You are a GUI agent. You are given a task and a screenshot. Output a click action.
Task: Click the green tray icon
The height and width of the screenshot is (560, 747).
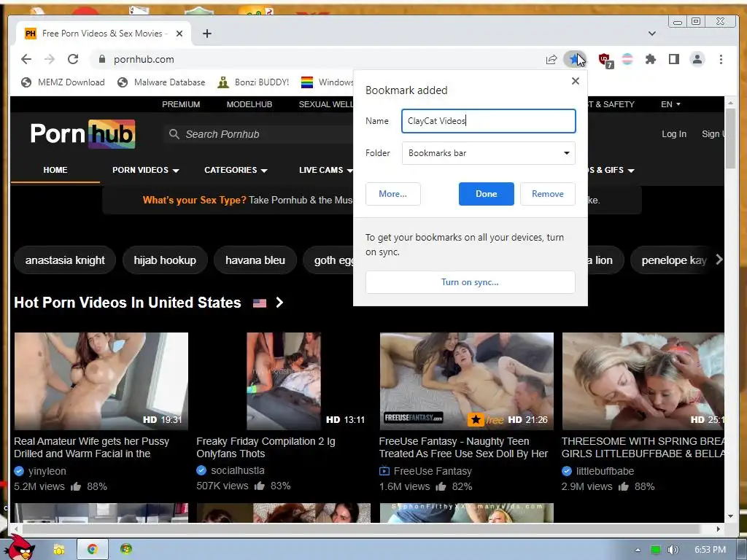pyautogui.click(x=656, y=550)
